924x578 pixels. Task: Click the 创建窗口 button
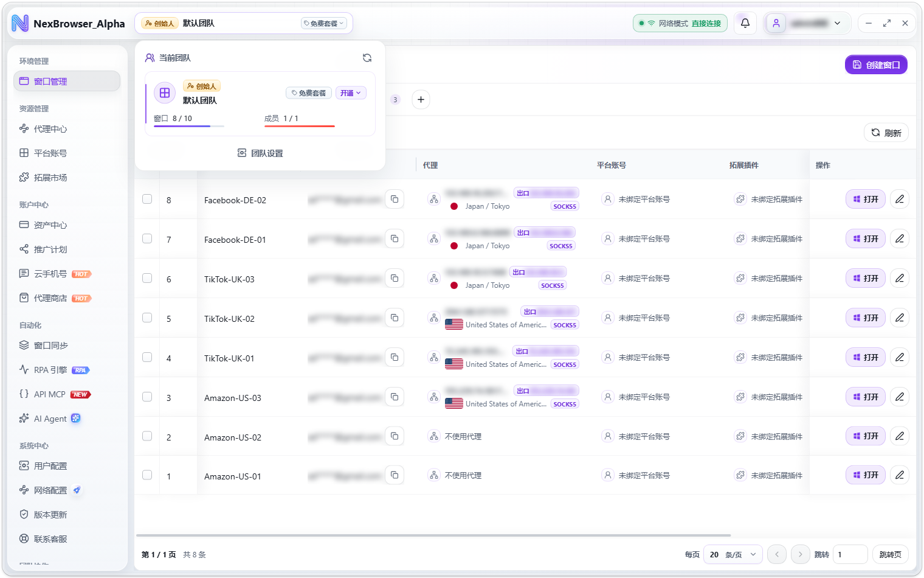pos(876,64)
